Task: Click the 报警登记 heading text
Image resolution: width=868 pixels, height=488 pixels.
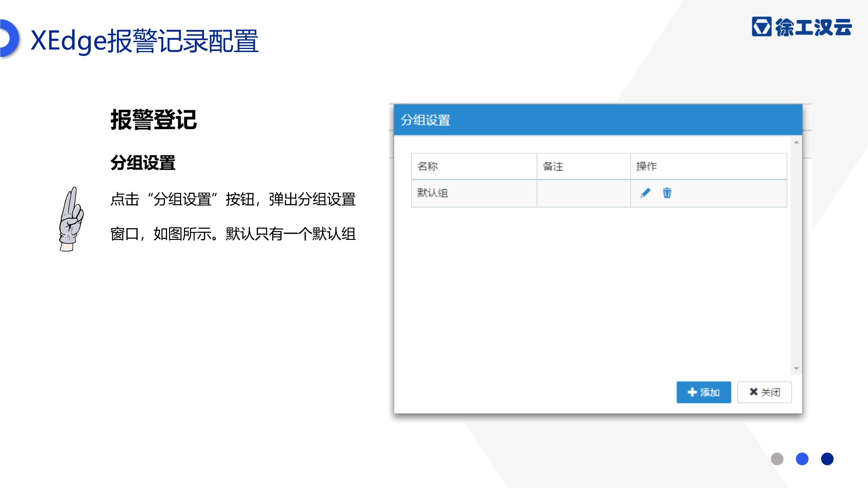Action: (x=154, y=120)
